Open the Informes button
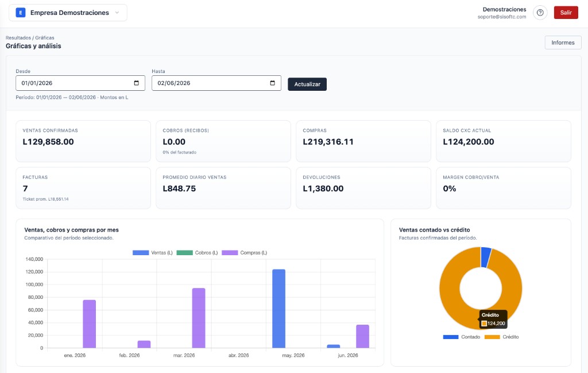 click(563, 43)
